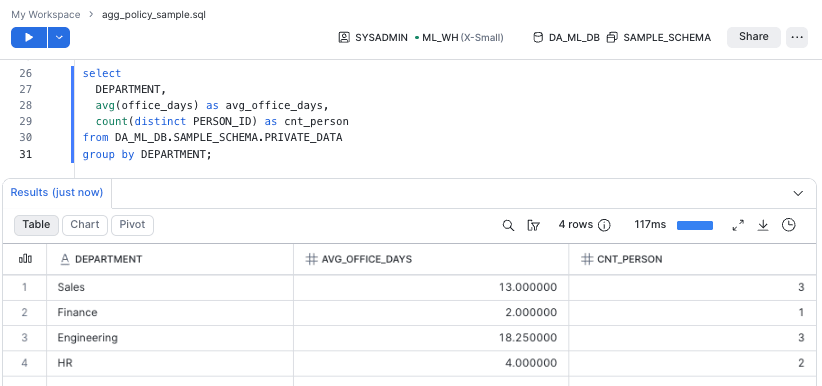Image resolution: width=822 pixels, height=386 pixels.
Task: Go to My Workspace breadcrumb
Action: pos(46,15)
